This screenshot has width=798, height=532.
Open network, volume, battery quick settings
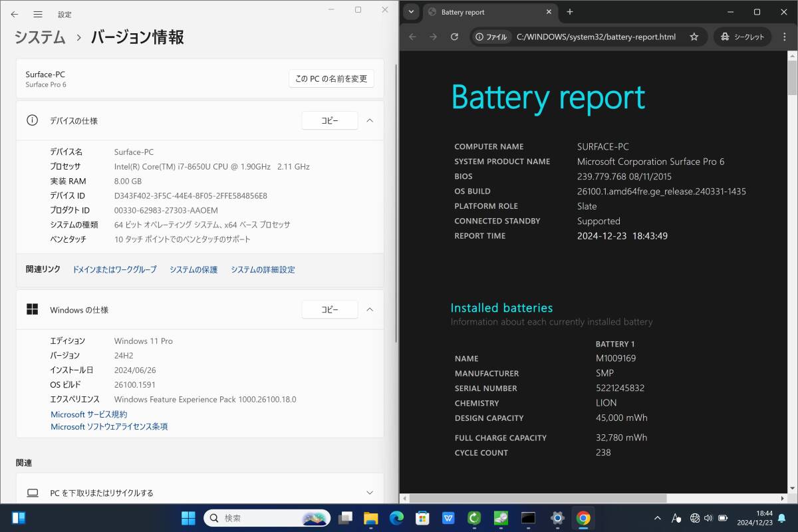coord(709,517)
